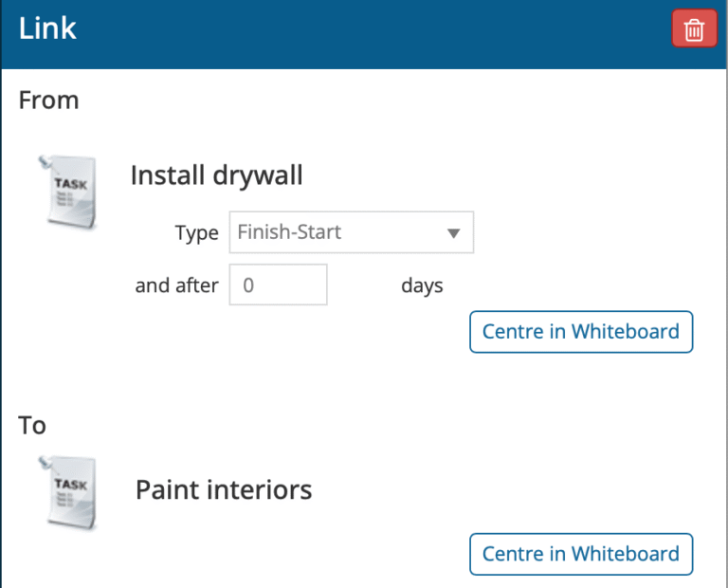Click the 'From' section heading
Image resolution: width=728 pixels, height=588 pixels.
(x=48, y=100)
